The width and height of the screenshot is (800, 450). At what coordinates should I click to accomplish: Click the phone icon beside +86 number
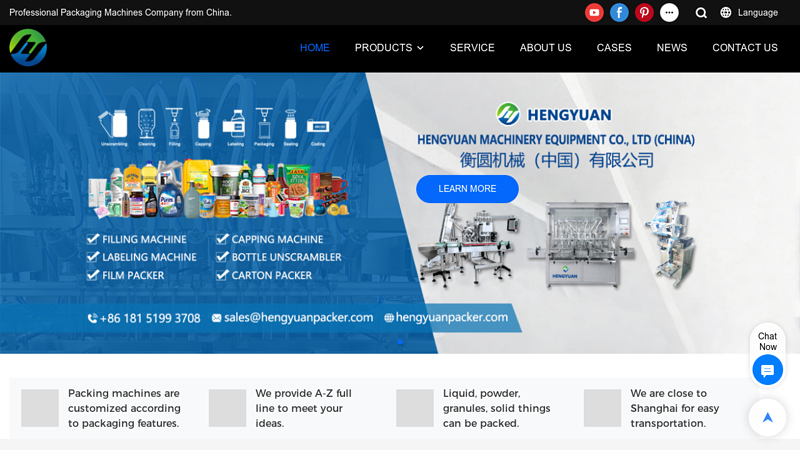92,318
